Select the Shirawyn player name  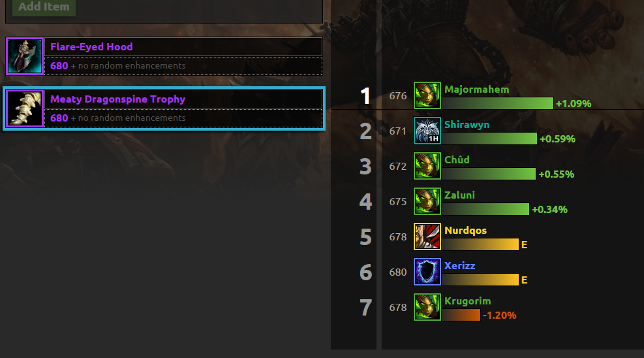[467, 125]
